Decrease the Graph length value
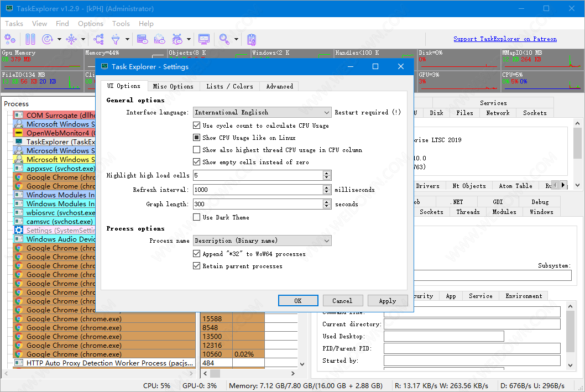The image size is (585, 392). [x=327, y=206]
